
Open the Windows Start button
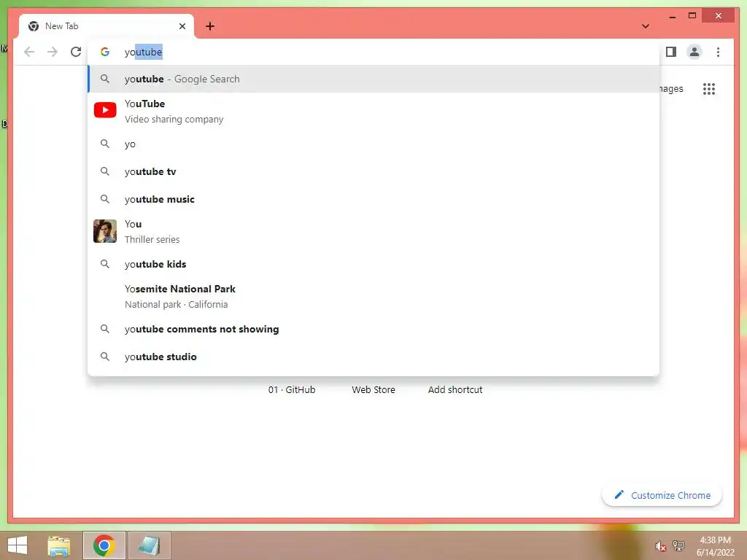pos(18,545)
